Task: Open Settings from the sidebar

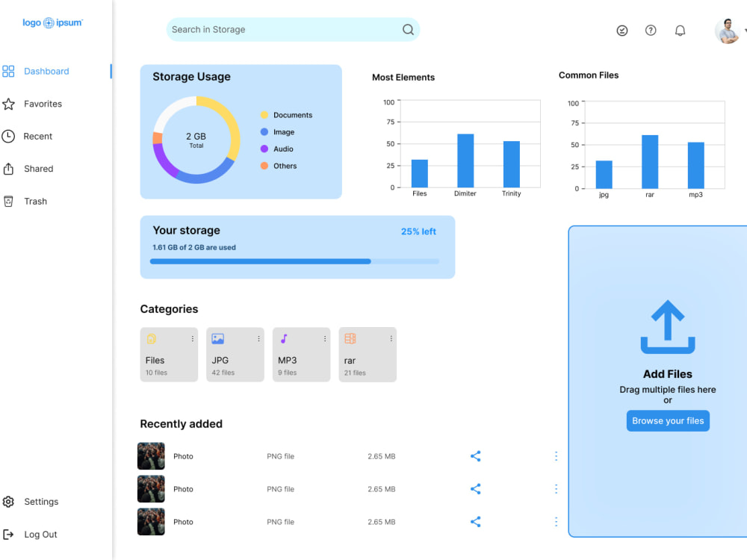Action: point(41,502)
